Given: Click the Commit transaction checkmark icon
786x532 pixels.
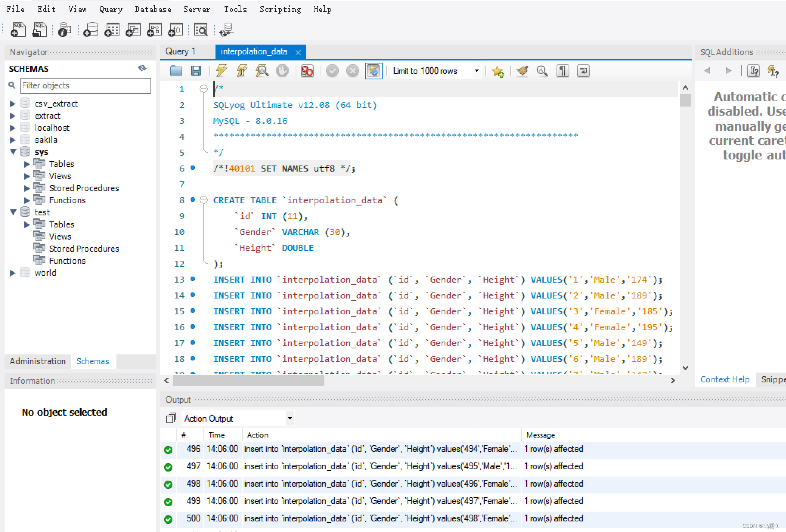Looking at the screenshot, I should tap(332, 71).
